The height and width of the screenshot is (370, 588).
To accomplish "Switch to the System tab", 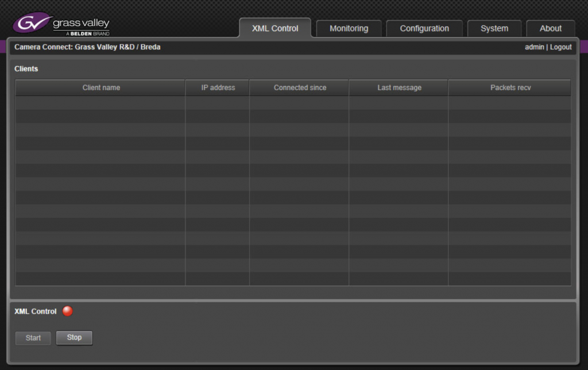I will pyautogui.click(x=494, y=28).
